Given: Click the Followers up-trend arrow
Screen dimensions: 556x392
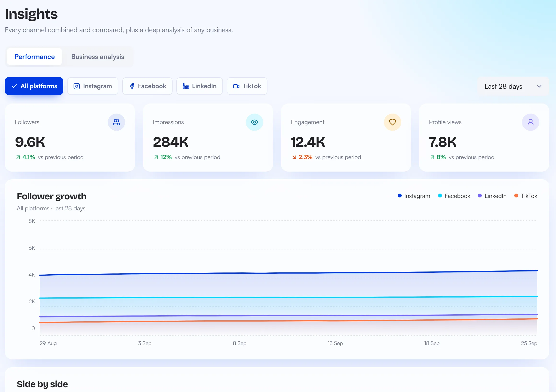Looking at the screenshot, I should pyautogui.click(x=18, y=157).
